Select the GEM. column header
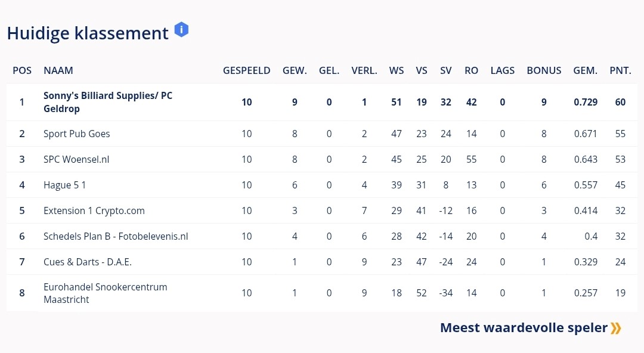Screen dimensions: 644x353 [x=586, y=71]
